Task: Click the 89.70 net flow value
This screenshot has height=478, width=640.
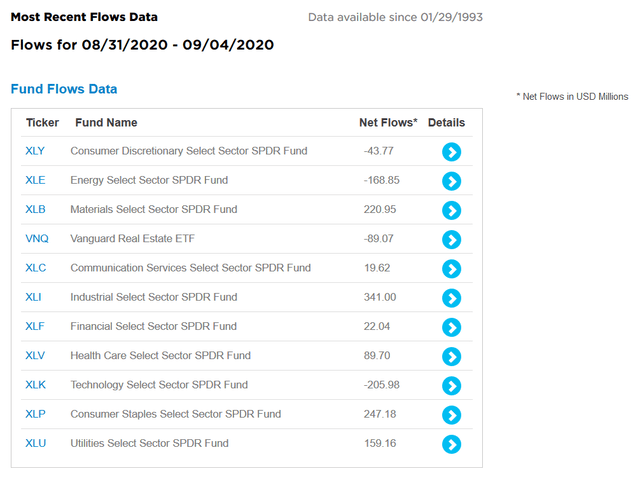Action: (377, 356)
